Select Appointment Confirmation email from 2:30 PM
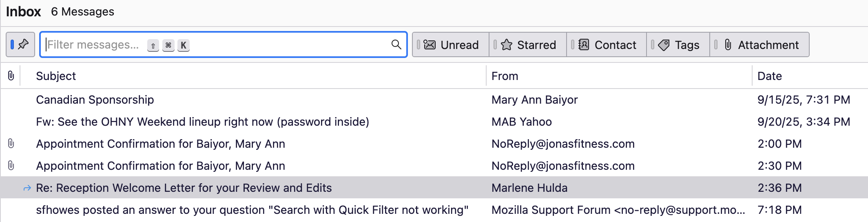The height and width of the screenshot is (222, 868). click(160, 166)
